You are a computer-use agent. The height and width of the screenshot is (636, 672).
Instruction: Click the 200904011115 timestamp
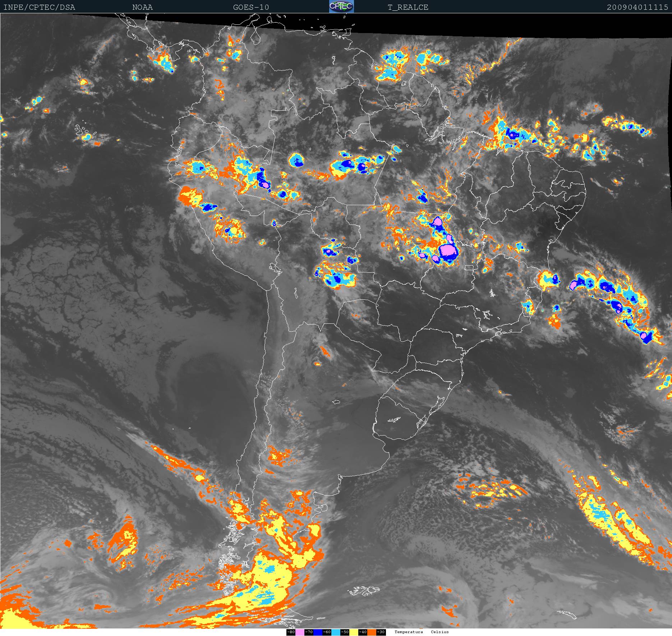pyautogui.click(x=638, y=7)
